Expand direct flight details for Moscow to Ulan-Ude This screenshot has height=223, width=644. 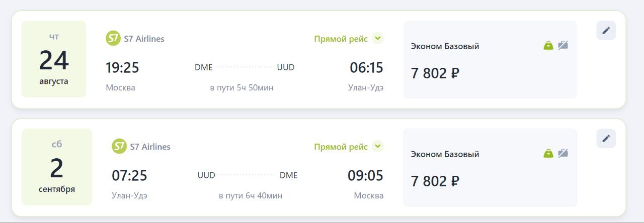tap(378, 39)
